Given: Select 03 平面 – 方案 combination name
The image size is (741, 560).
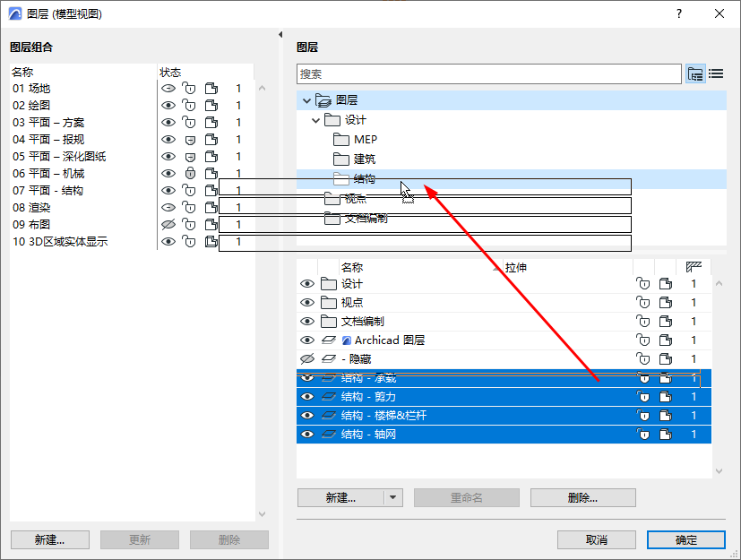Looking at the screenshot, I should point(48,123).
